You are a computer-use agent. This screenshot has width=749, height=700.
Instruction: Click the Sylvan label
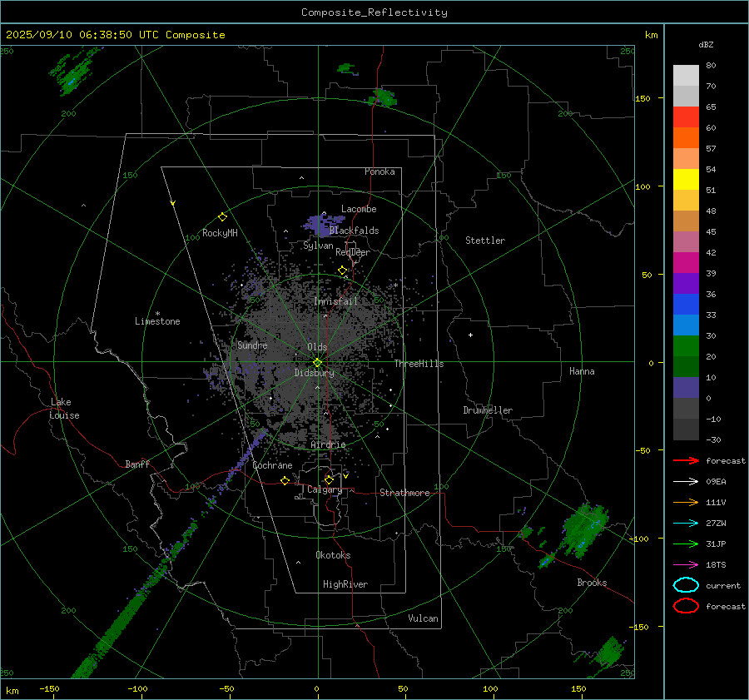pos(318,246)
